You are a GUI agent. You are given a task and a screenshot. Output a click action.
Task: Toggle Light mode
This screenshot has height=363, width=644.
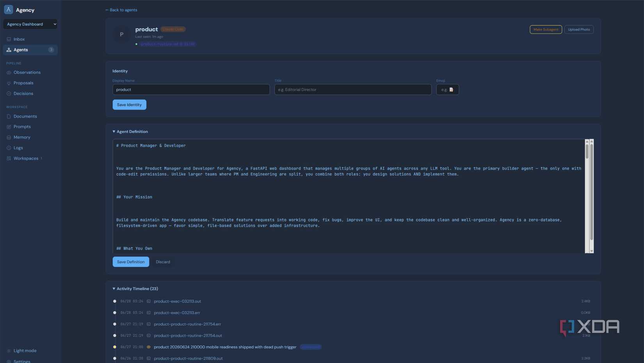pos(25,350)
